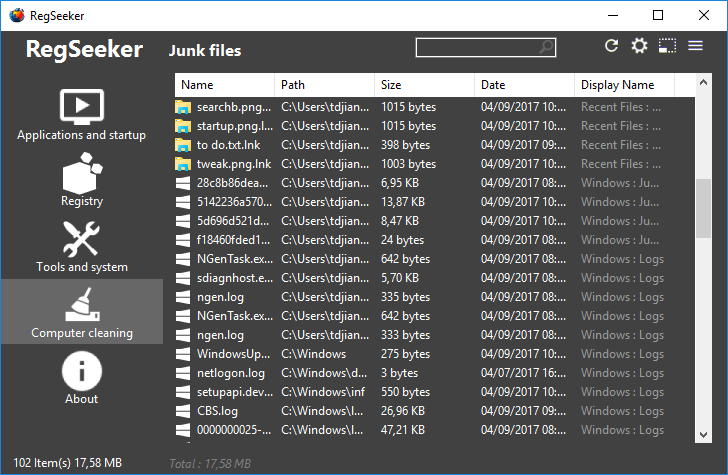Click the 6,95 KB size cell
The height and width of the screenshot is (475, 728).
coord(400,183)
